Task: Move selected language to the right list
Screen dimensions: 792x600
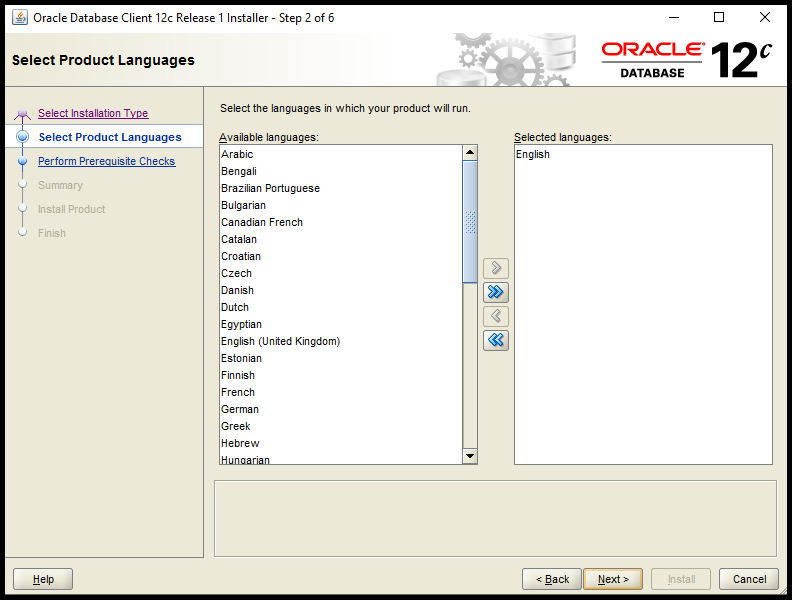Action: click(496, 268)
